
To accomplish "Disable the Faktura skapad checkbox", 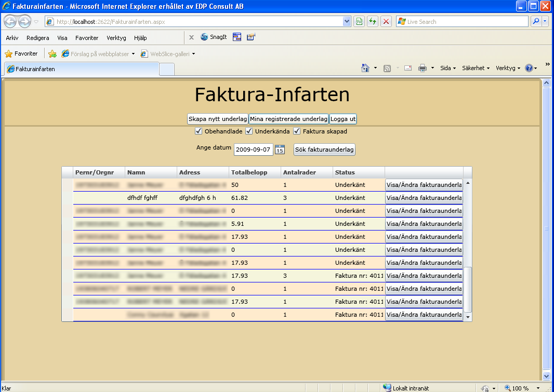I will pos(297,131).
